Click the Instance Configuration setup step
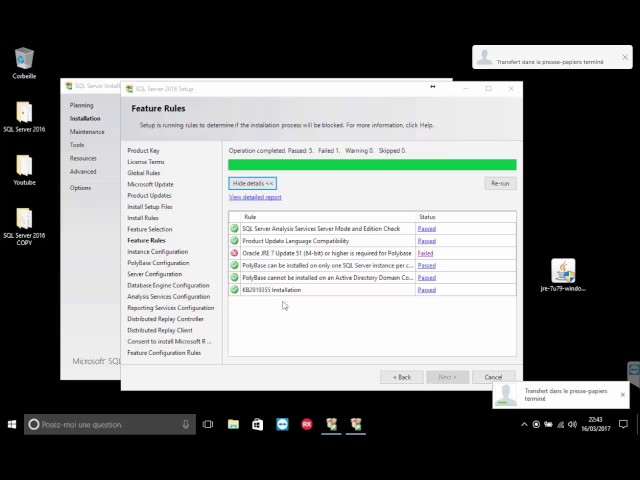The width and height of the screenshot is (640, 480). [158, 251]
